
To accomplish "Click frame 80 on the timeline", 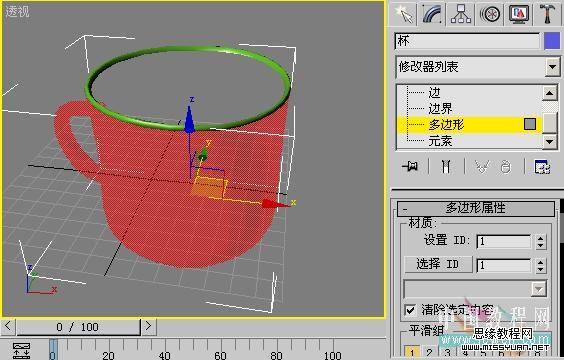I will (x=276, y=355).
